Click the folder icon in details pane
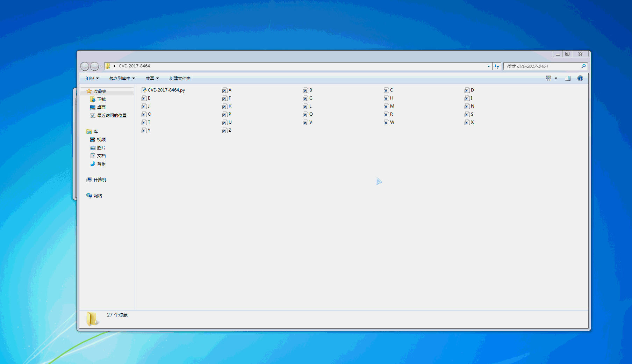The image size is (632, 364). coord(92,319)
